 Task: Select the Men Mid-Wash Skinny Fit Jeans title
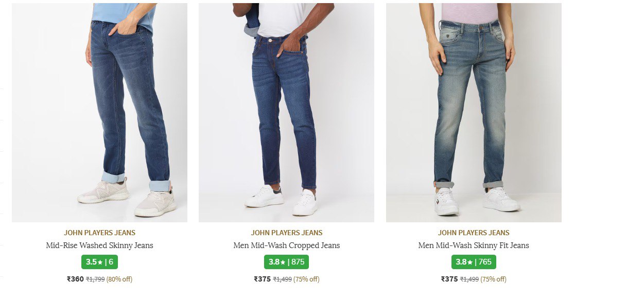click(x=474, y=245)
